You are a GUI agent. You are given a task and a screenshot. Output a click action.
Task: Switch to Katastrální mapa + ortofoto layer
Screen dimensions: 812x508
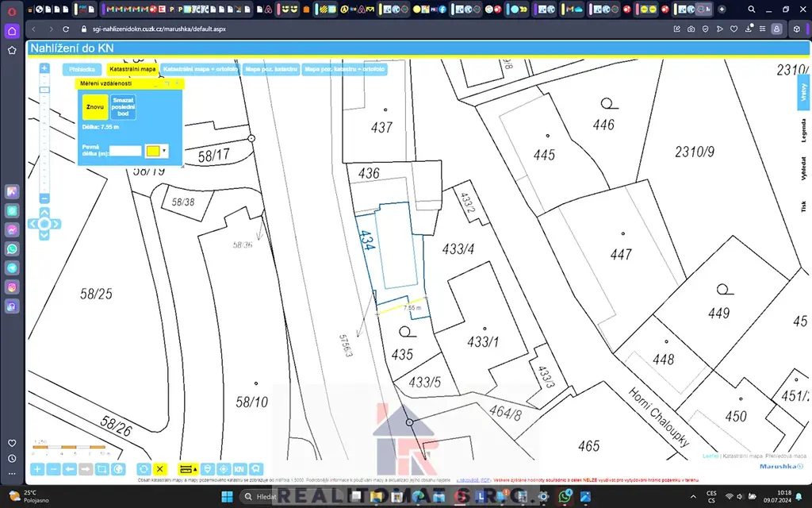pyautogui.click(x=201, y=70)
